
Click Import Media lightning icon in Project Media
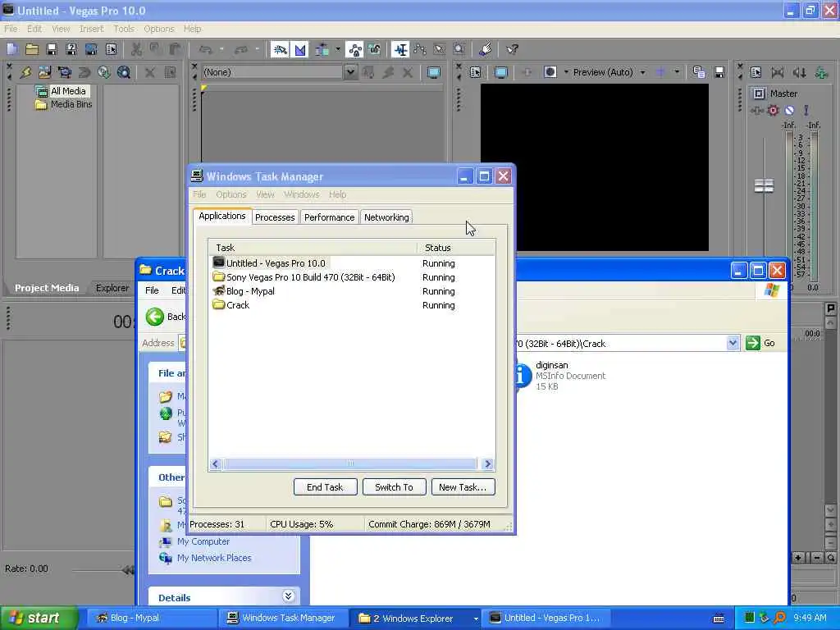(25, 72)
